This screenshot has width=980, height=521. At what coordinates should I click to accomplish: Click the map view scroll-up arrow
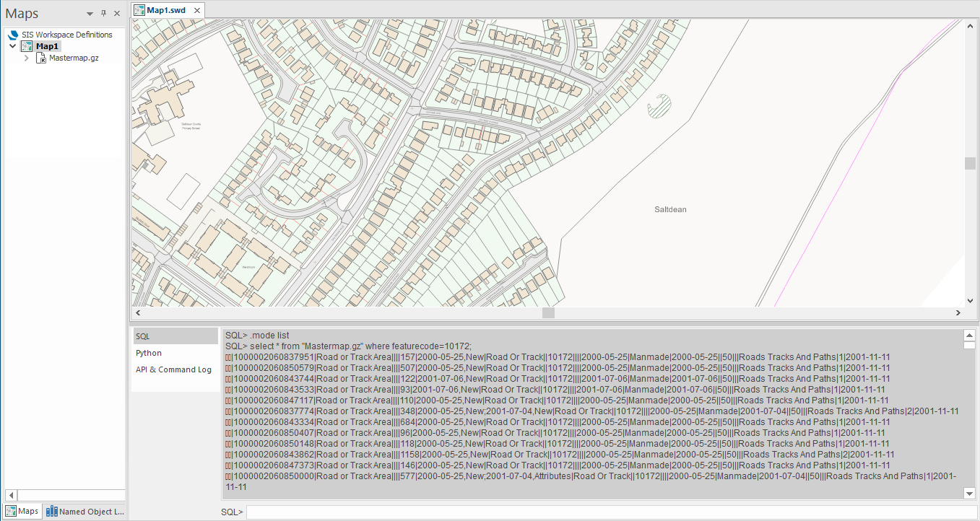coord(970,25)
